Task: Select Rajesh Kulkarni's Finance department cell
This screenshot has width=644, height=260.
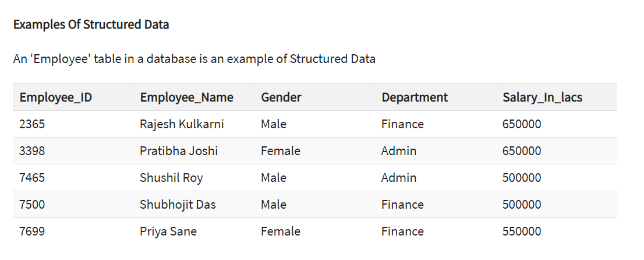Action: tap(402, 124)
